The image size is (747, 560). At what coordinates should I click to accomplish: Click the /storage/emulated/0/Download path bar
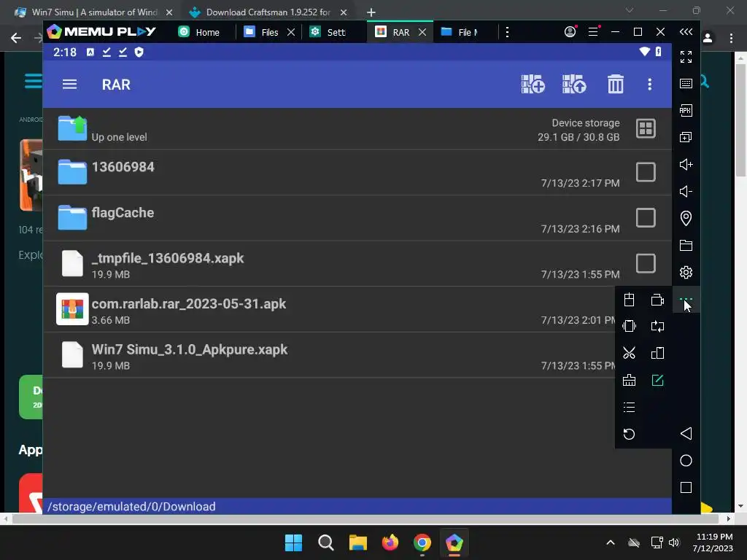click(357, 506)
